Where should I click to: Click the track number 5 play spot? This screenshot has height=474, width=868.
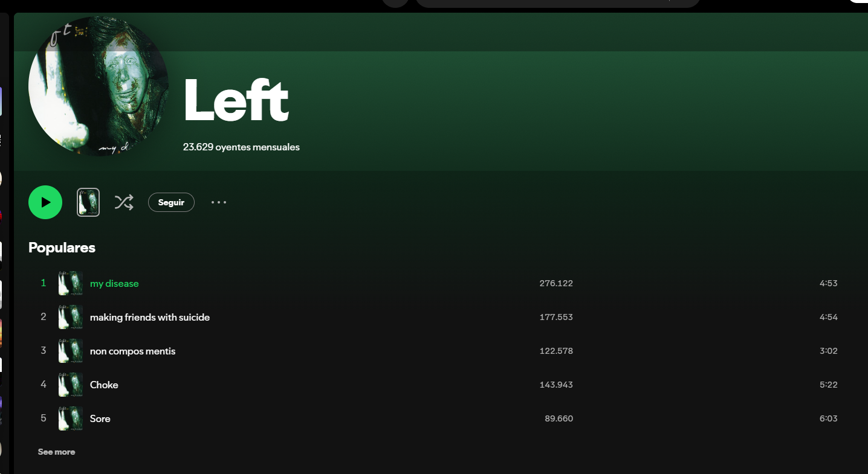click(44, 418)
